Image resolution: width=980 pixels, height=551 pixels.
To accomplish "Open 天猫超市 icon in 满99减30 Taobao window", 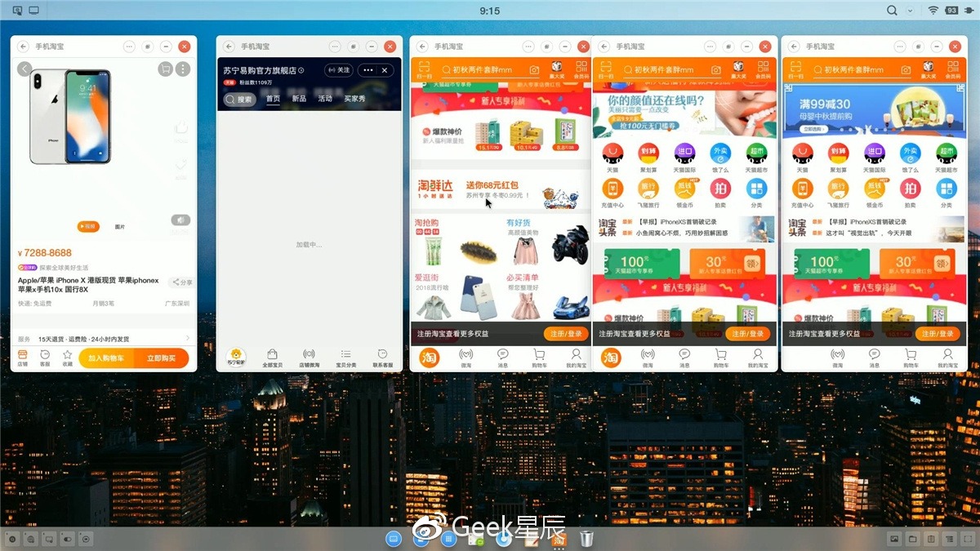I will 946,157.
